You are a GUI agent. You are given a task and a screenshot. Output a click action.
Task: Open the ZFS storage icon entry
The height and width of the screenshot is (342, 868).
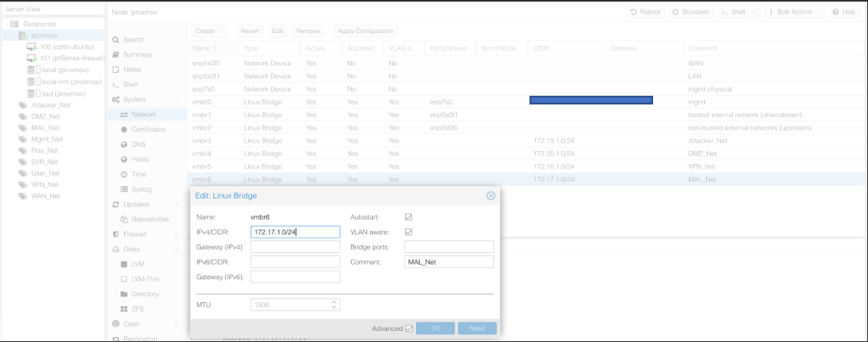pyautogui.click(x=124, y=308)
